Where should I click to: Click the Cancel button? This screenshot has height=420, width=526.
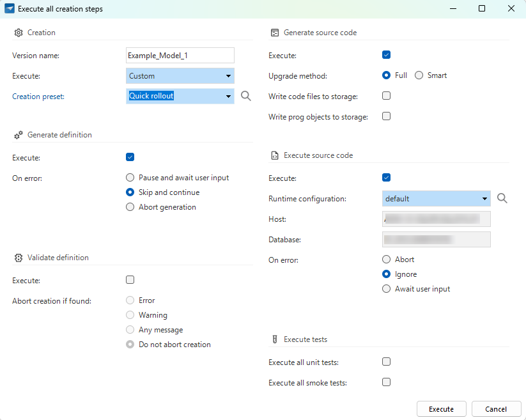point(496,409)
